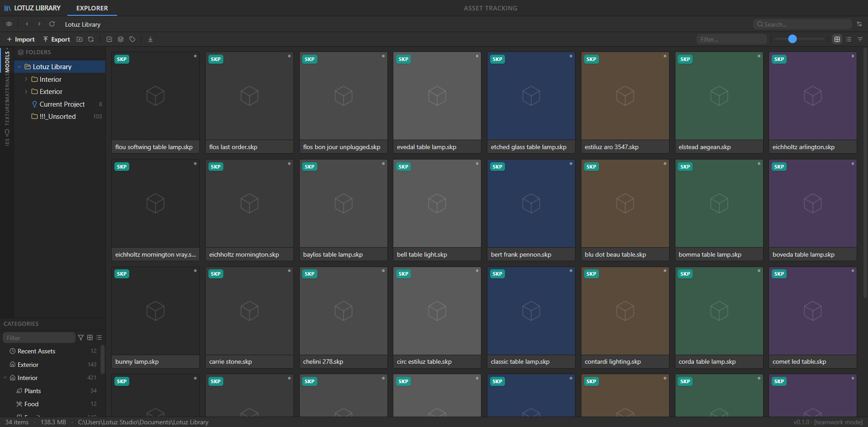Focus the top Filter... field
This screenshot has width=868, height=427.
click(x=731, y=39)
